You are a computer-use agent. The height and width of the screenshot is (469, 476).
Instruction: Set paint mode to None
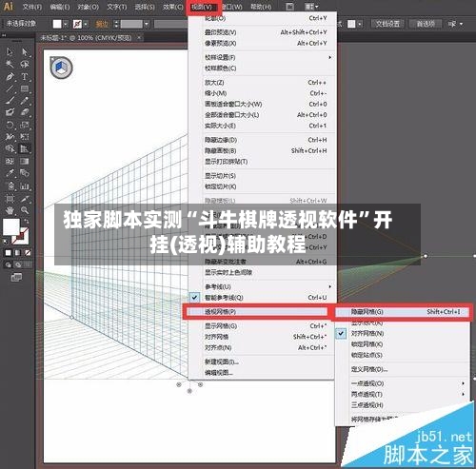[28, 253]
